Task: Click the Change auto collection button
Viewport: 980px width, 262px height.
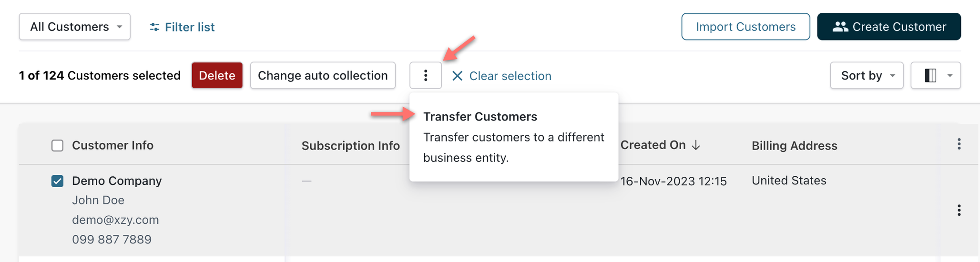Action: click(x=323, y=75)
